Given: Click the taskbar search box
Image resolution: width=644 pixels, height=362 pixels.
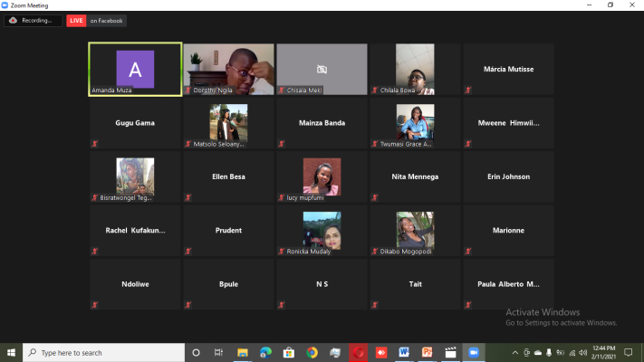Looking at the screenshot, I should 104,352.
